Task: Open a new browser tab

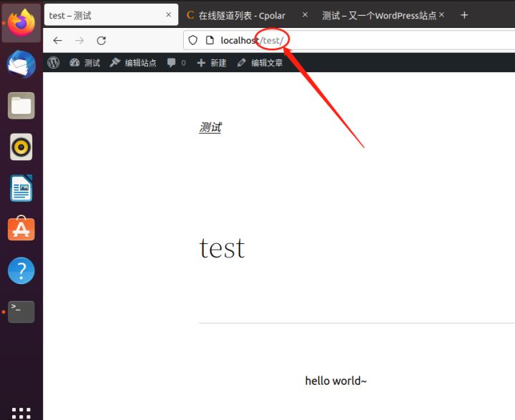Action: (464, 15)
